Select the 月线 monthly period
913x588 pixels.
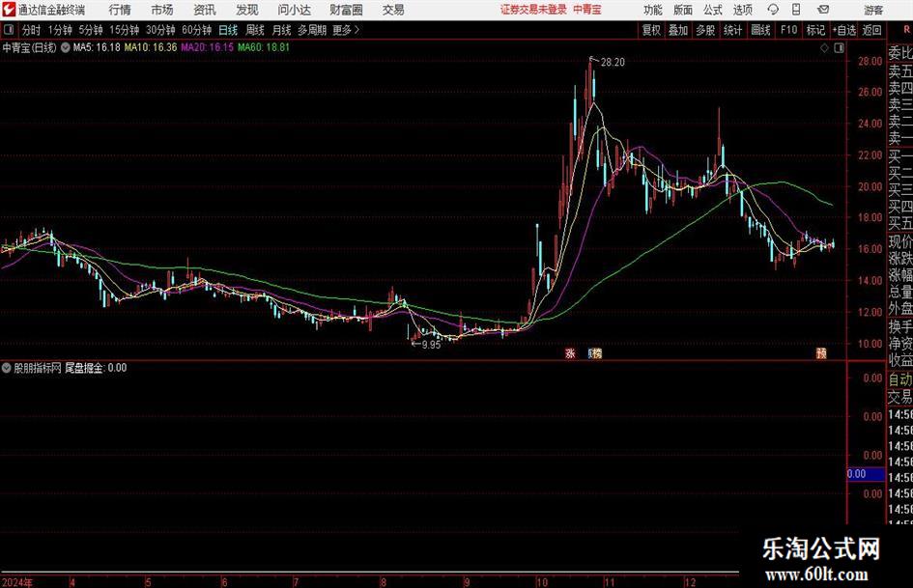click(x=281, y=30)
